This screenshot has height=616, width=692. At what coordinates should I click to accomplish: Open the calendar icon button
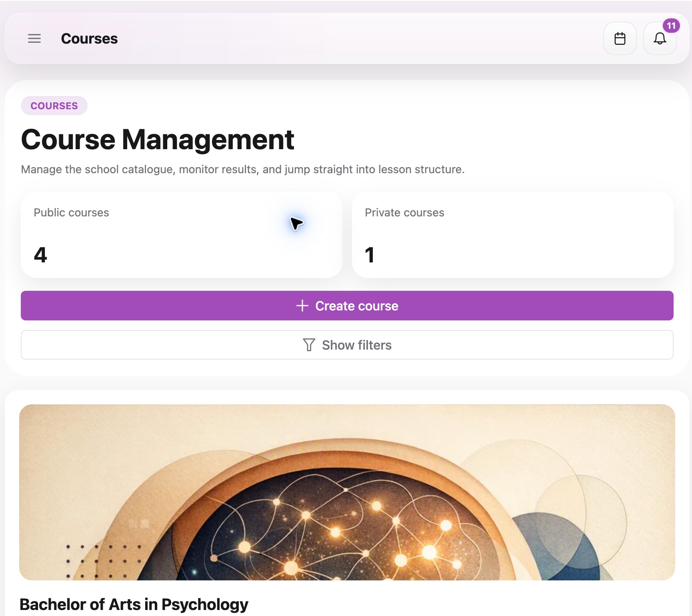point(620,38)
